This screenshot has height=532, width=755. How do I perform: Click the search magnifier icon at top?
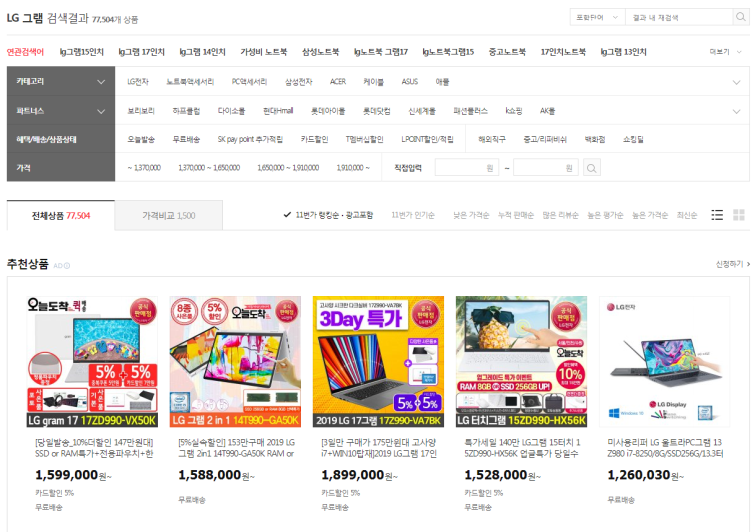[741, 17]
